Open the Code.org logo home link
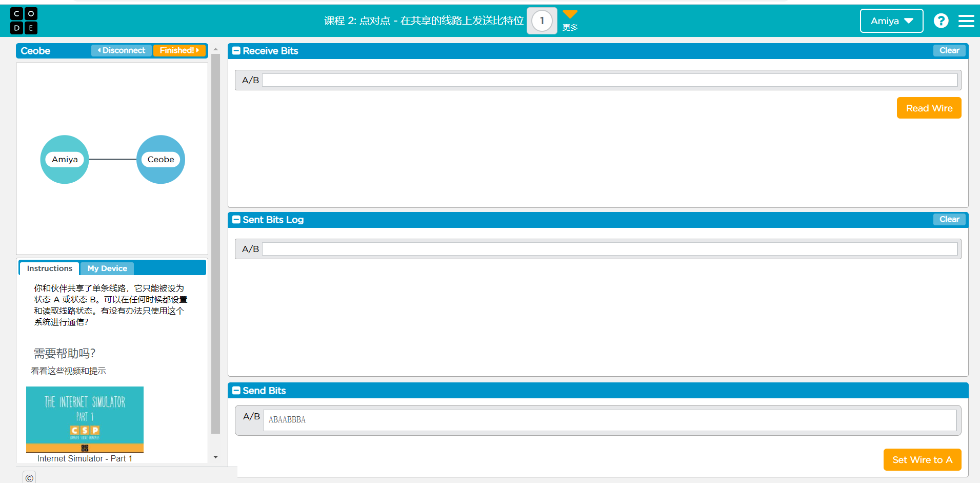 click(x=24, y=21)
